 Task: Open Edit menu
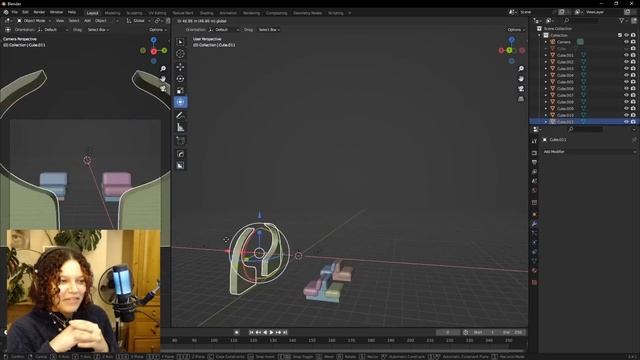(25, 12)
